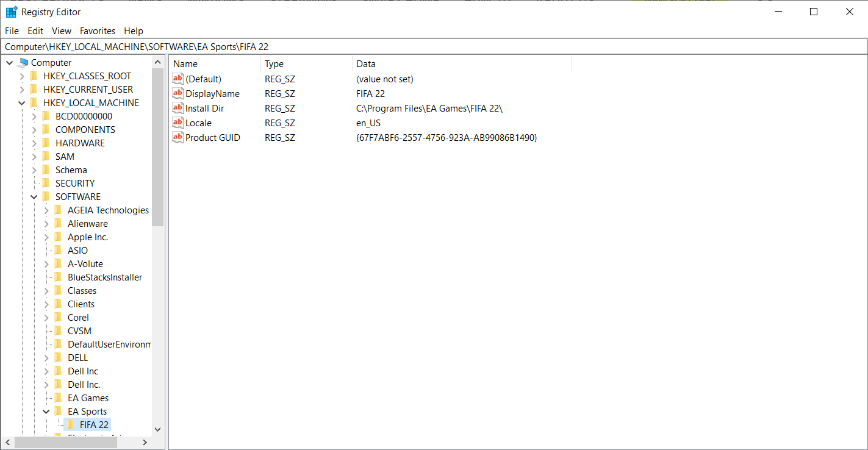Expand the HKEY_CLASSES_ROOT key
Image resolution: width=868 pixels, height=450 pixels.
coord(23,76)
